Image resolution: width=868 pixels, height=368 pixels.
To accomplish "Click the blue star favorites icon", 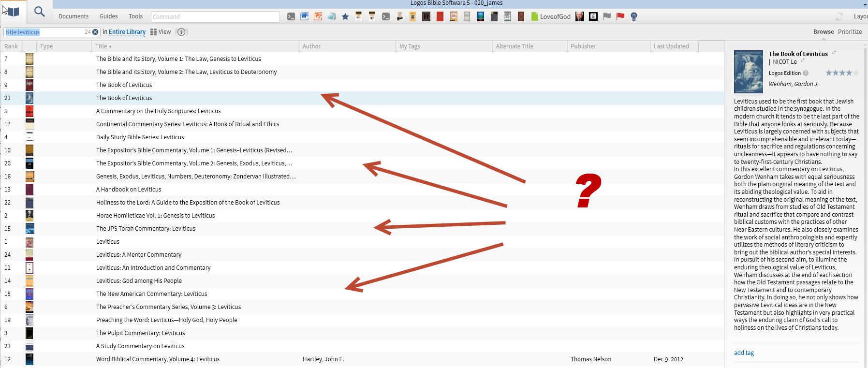I will click(x=345, y=16).
